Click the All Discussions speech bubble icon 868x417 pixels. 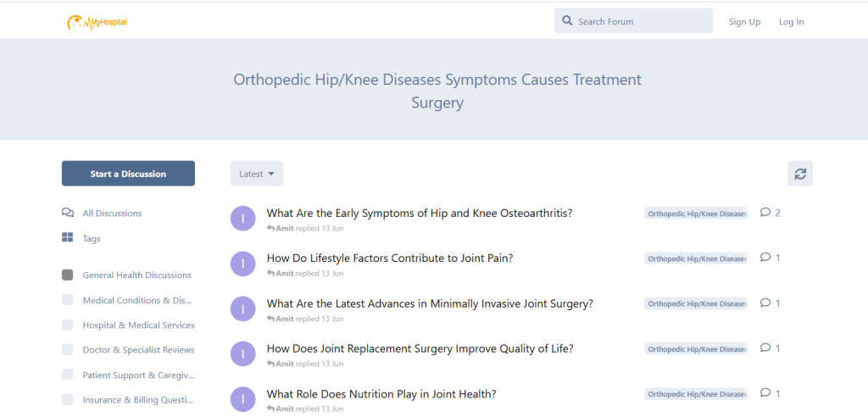(x=68, y=213)
